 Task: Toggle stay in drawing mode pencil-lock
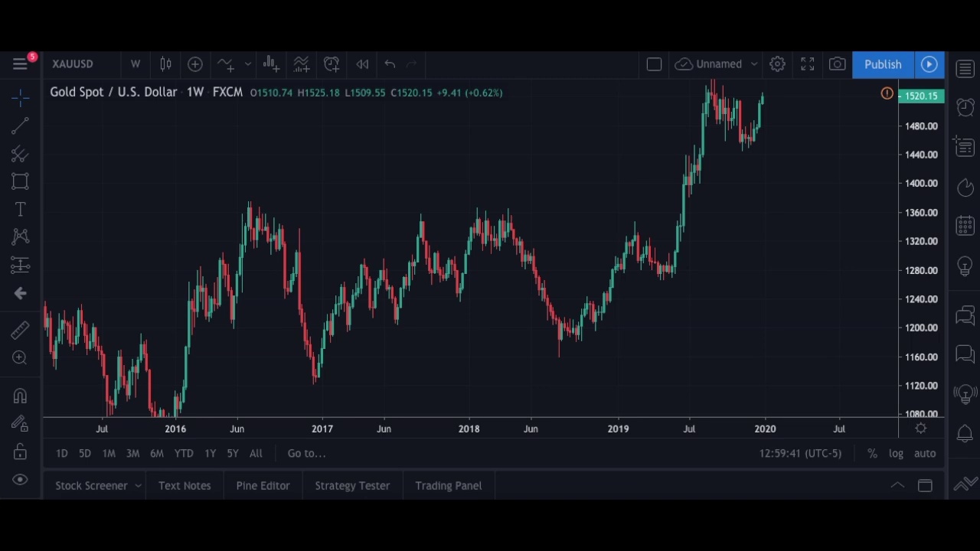click(20, 423)
